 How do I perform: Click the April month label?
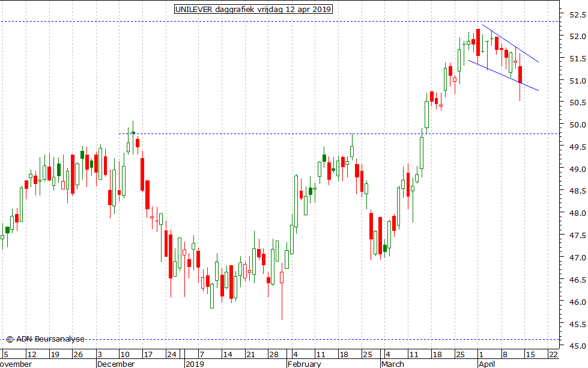click(x=487, y=364)
